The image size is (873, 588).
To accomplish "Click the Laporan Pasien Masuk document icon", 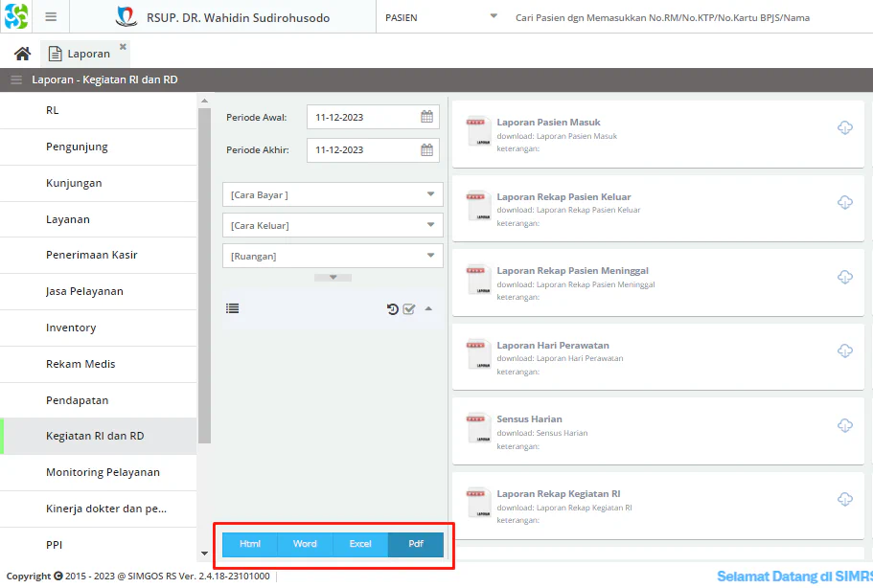I will coord(478,132).
